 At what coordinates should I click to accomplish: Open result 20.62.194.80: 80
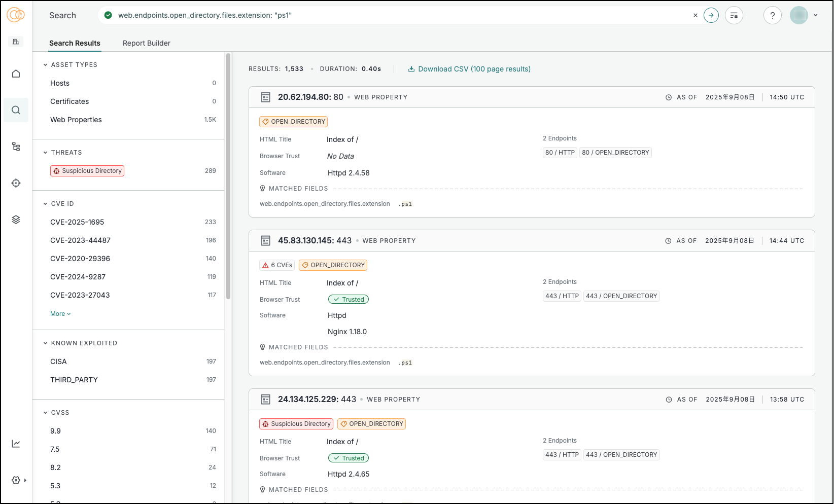[x=310, y=97]
